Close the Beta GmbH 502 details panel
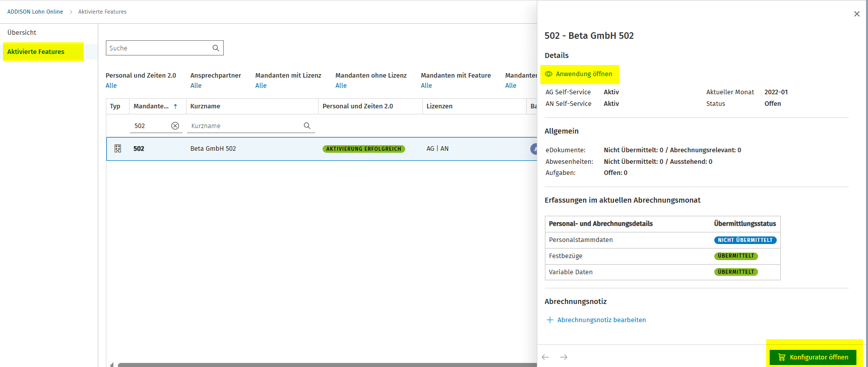 tap(857, 14)
